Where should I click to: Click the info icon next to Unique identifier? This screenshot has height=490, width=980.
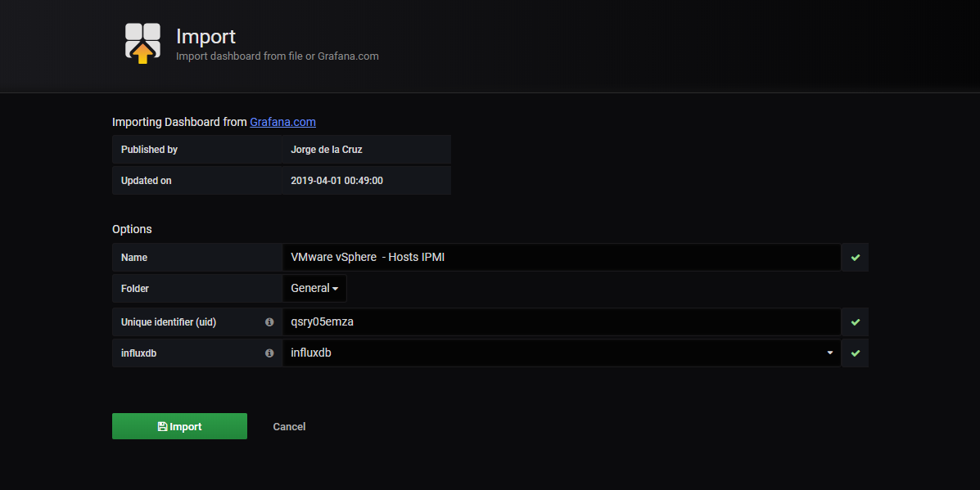click(269, 322)
